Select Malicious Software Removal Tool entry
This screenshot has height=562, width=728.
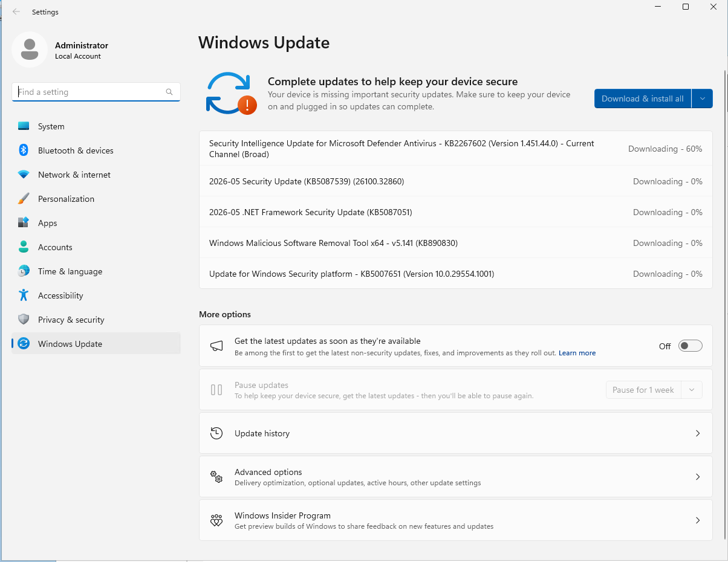(456, 243)
